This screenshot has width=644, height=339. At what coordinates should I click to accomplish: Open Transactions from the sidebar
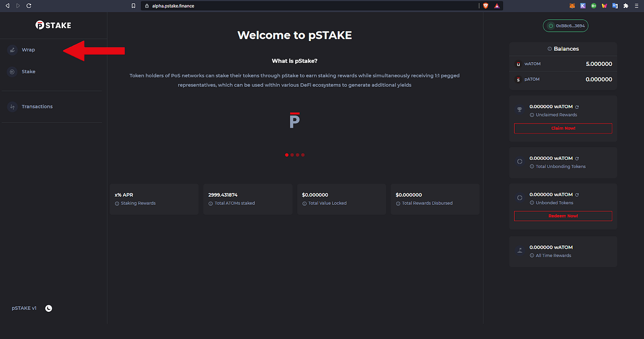click(37, 106)
